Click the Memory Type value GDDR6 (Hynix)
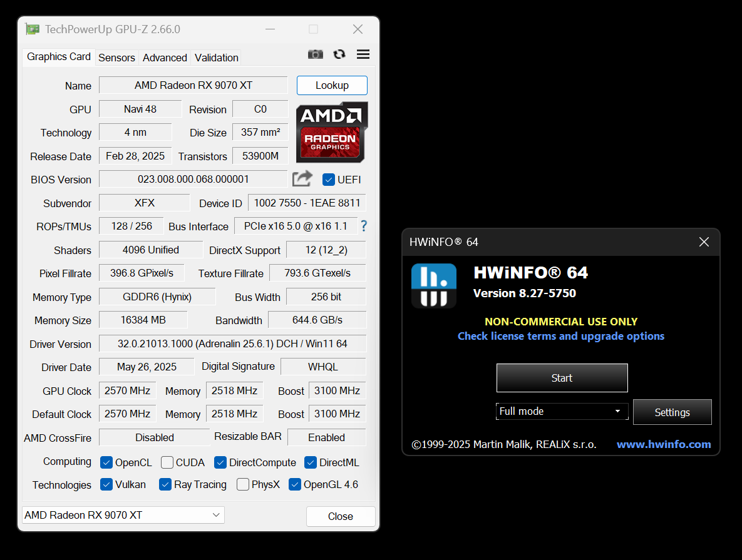This screenshot has height=560, width=742. click(x=157, y=297)
